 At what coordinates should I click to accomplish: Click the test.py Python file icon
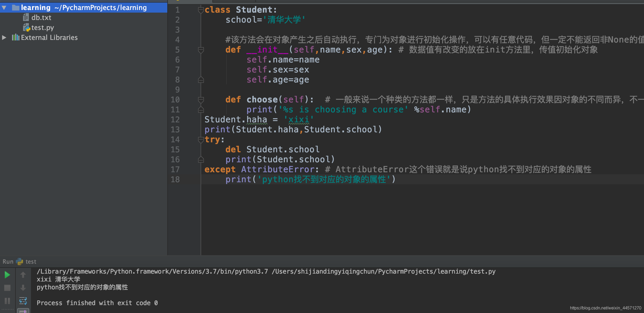26,28
